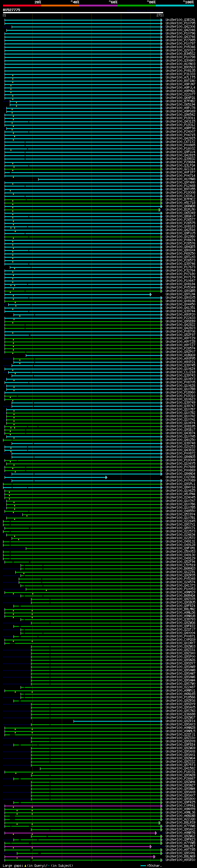Click the purple arrowhead of the UniRef100_B8LPE7 hit
This screenshot has width=197, height=868.
(151, 846)
